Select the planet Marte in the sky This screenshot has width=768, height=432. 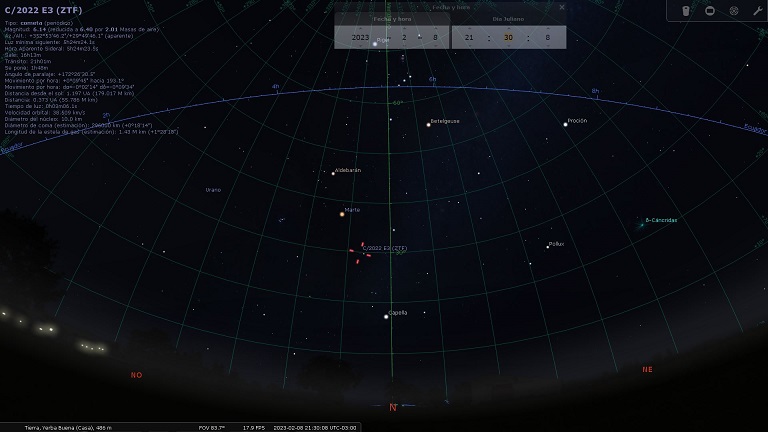click(x=342, y=213)
